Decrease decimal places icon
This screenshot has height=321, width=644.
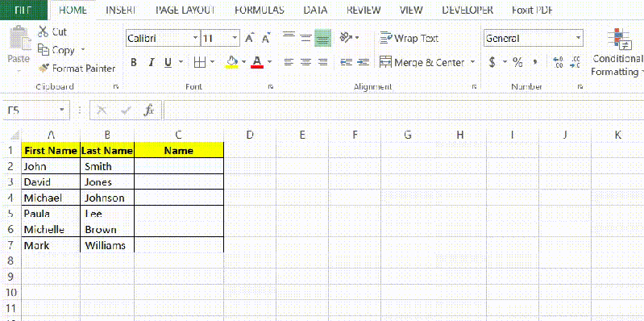(x=575, y=62)
